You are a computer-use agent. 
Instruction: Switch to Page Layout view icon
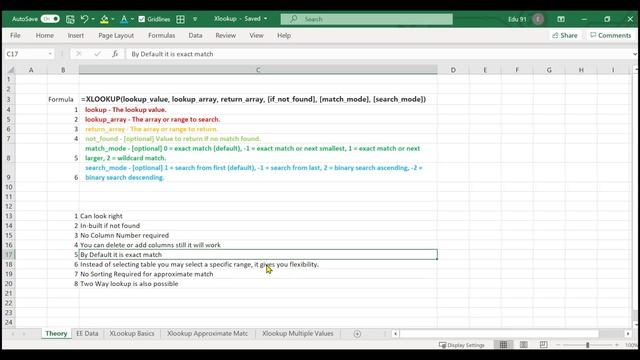click(x=523, y=345)
